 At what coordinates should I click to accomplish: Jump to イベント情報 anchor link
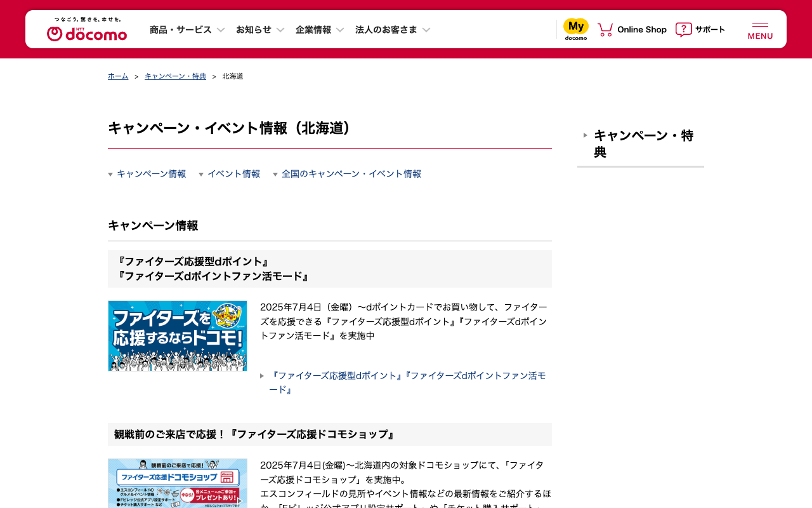pos(234,174)
